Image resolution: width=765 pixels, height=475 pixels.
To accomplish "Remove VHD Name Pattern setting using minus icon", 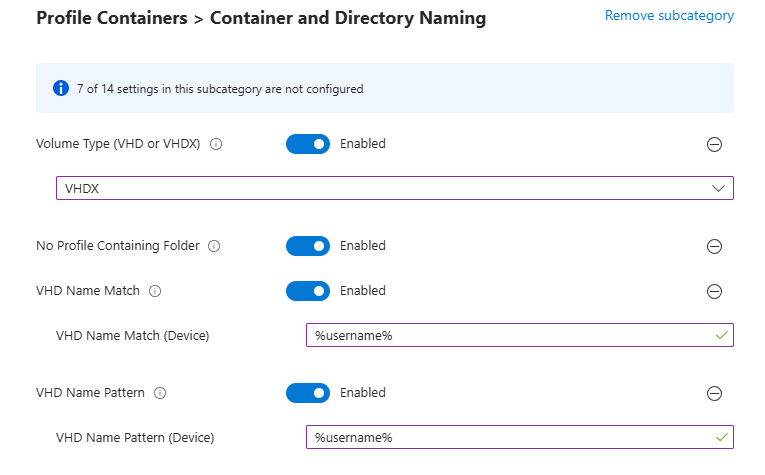I will point(714,393).
